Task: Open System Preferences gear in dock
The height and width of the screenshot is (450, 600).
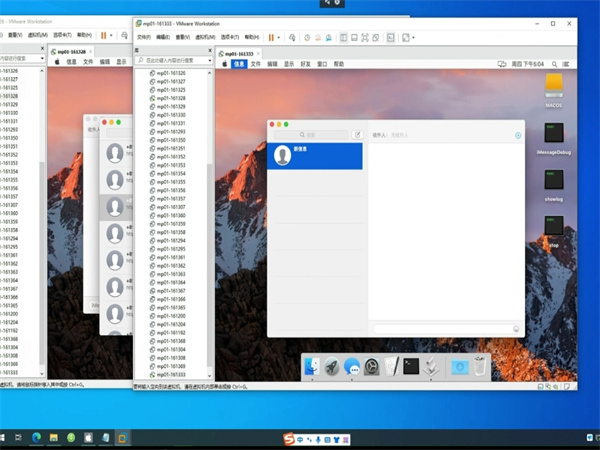Action: tap(372, 367)
